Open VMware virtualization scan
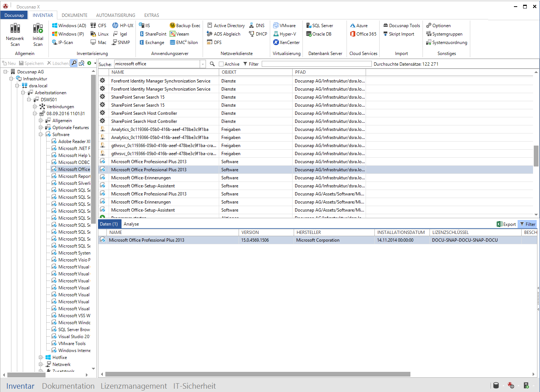The width and height of the screenshot is (540, 392). [285, 25]
